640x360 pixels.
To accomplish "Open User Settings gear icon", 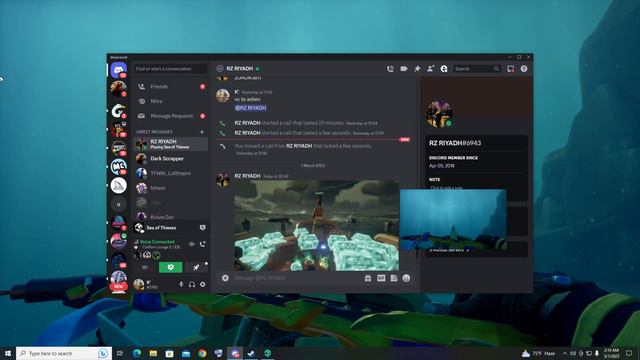I will tap(203, 284).
